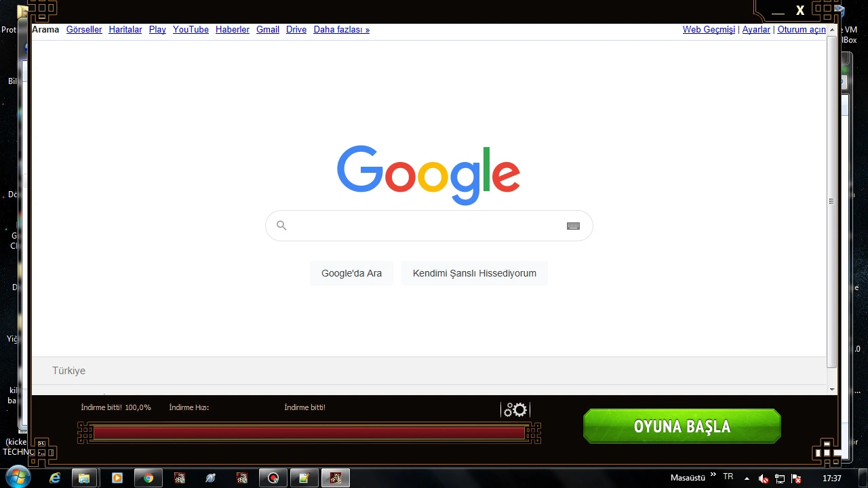Click the Türkiye footer text
The image size is (868, 488).
(x=68, y=371)
